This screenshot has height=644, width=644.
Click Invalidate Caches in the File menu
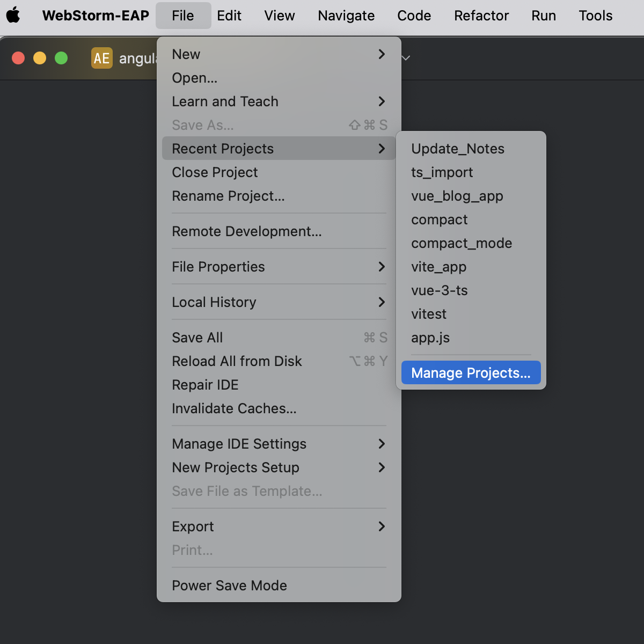(x=234, y=408)
